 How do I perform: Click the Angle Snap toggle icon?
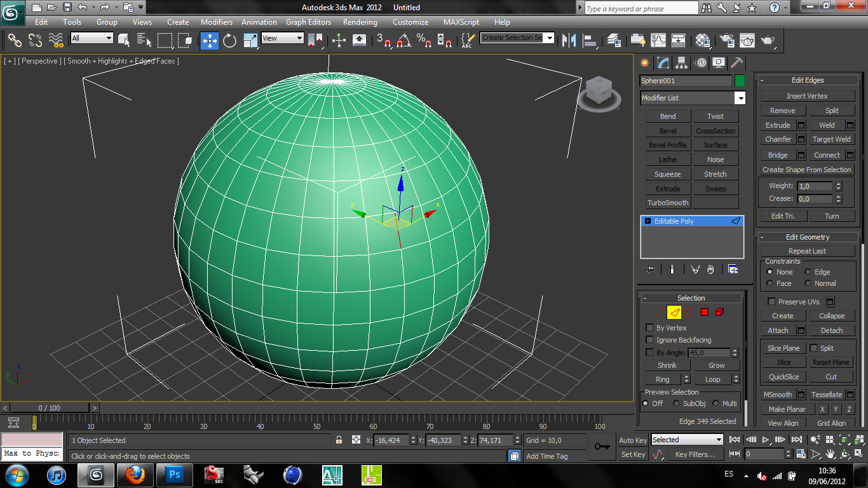tap(403, 41)
